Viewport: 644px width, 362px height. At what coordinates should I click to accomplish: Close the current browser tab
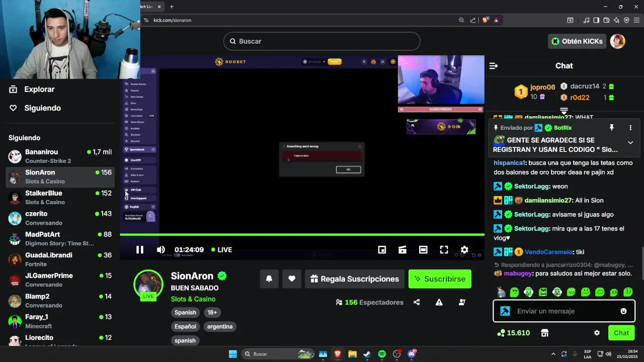tap(159, 7)
